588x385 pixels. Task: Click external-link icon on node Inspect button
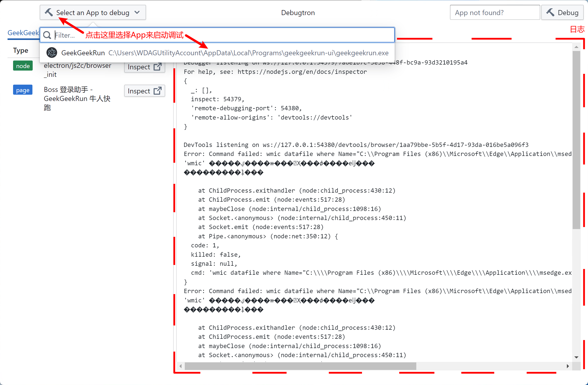157,67
